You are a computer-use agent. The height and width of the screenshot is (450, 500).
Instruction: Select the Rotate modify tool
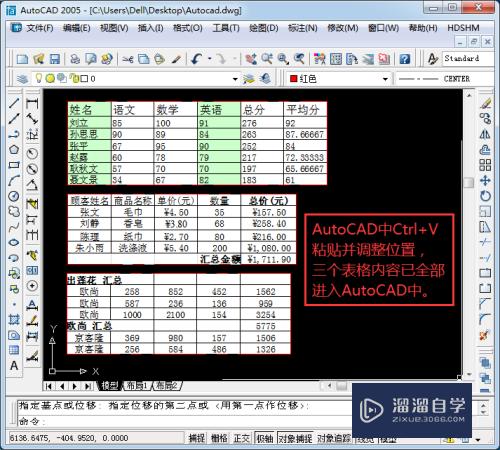[x=485, y=196]
